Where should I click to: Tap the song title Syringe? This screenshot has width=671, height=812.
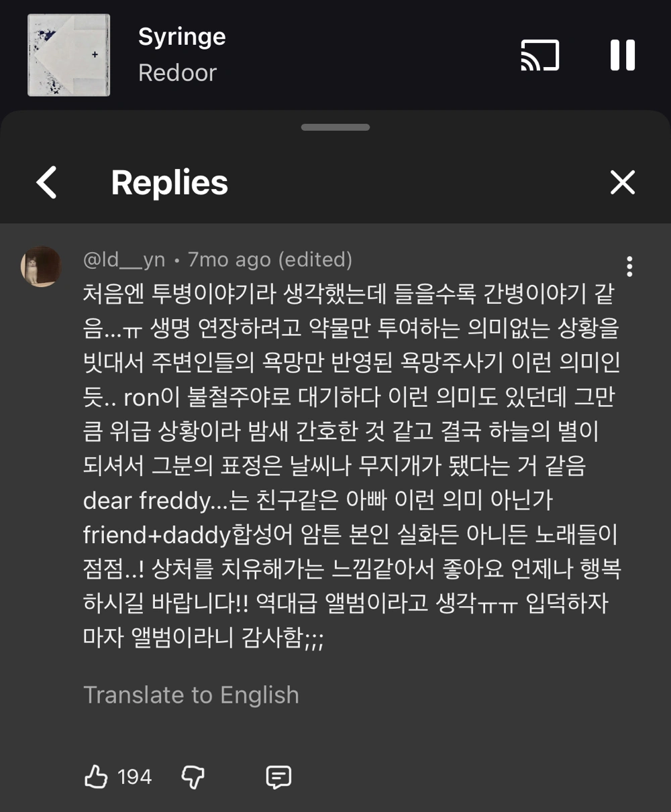coord(182,37)
